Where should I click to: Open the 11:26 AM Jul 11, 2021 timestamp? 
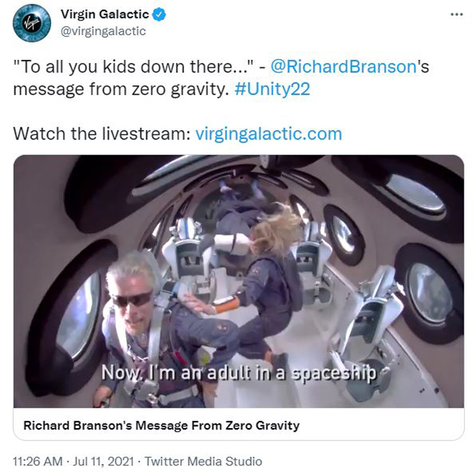(x=73, y=461)
